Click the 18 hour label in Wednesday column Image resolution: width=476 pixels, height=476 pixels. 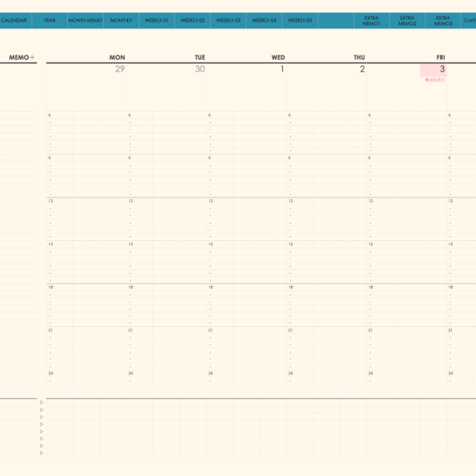[x=211, y=287]
